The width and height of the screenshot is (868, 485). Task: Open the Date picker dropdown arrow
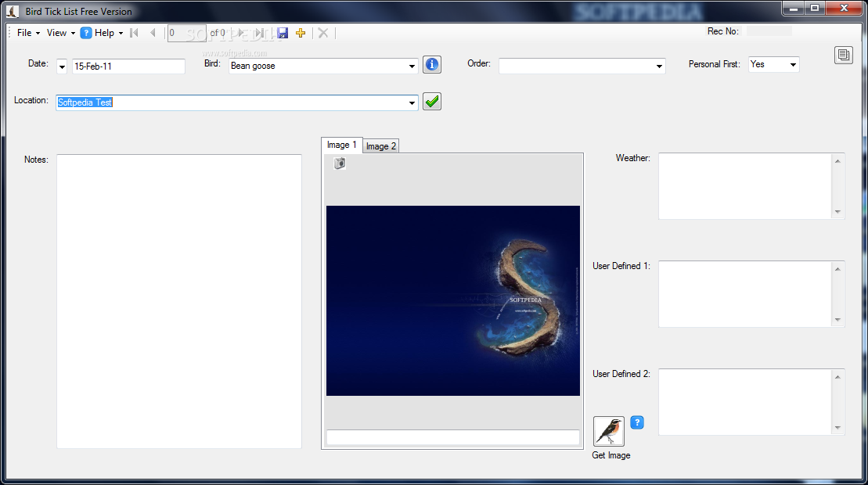tap(62, 67)
